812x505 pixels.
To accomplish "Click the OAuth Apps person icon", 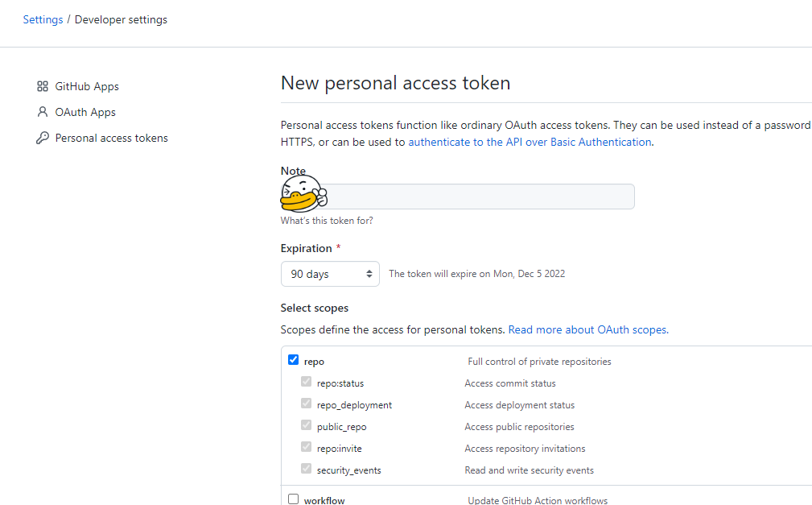I will 43,112.
